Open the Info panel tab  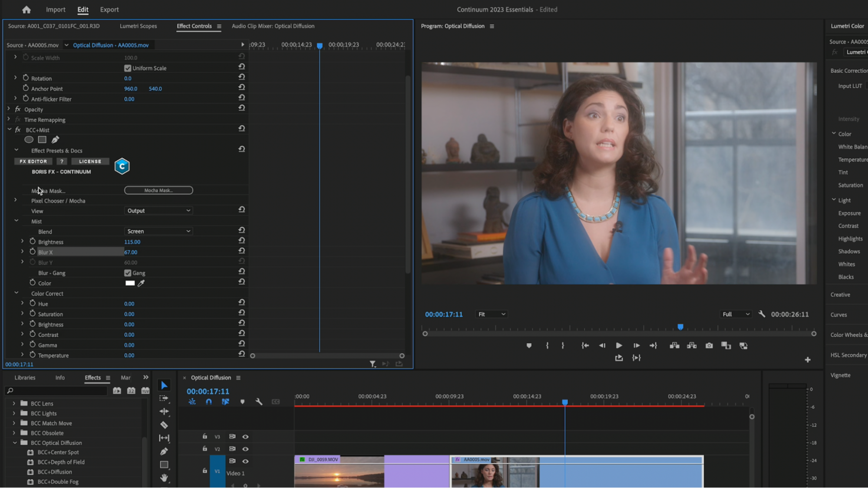[x=60, y=378]
